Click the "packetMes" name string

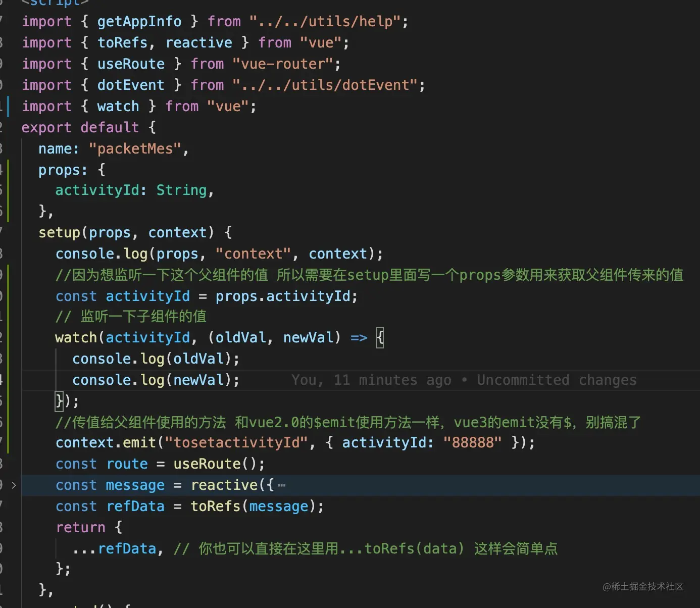135,148
